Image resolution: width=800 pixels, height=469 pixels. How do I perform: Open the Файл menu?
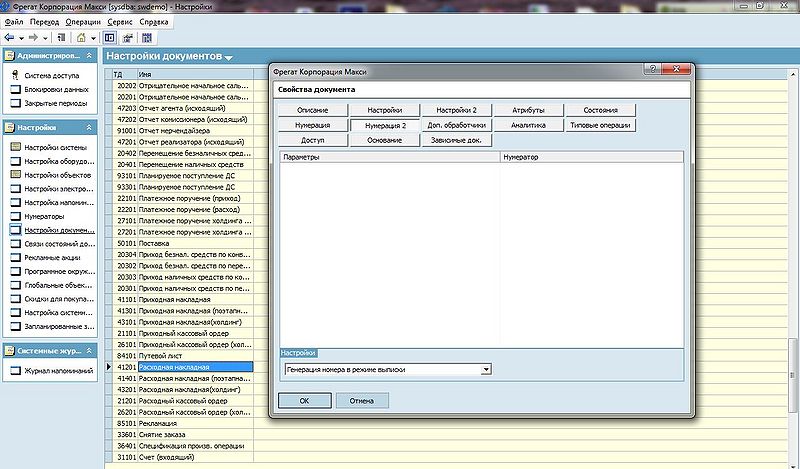click(14, 22)
